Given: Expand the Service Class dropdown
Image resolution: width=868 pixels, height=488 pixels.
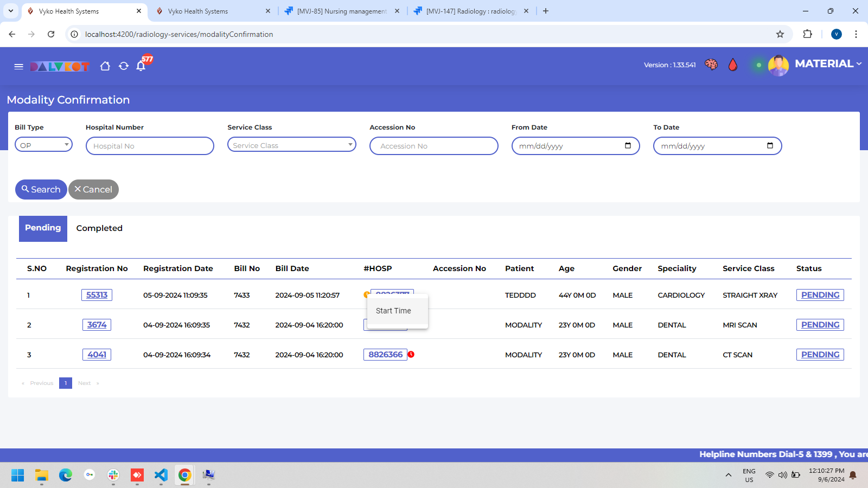Looking at the screenshot, I should (291, 145).
